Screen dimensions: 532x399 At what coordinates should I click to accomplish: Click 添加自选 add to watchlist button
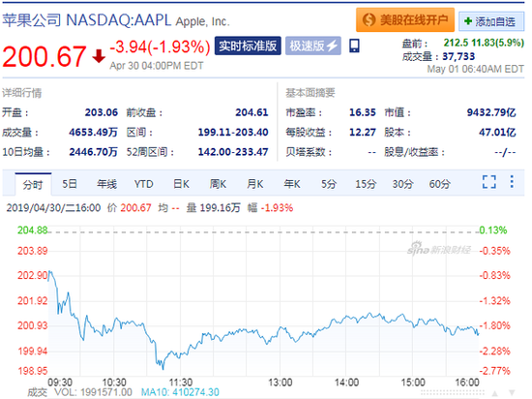click(x=491, y=21)
